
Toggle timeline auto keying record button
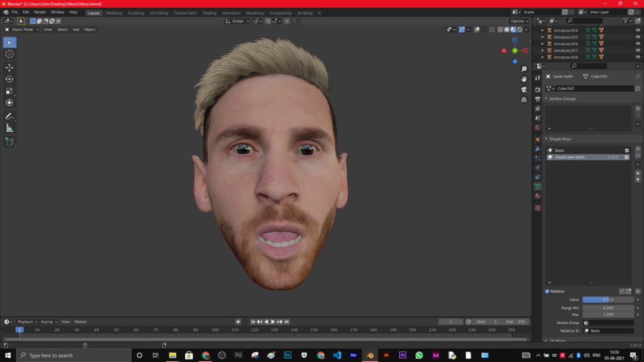point(238,322)
